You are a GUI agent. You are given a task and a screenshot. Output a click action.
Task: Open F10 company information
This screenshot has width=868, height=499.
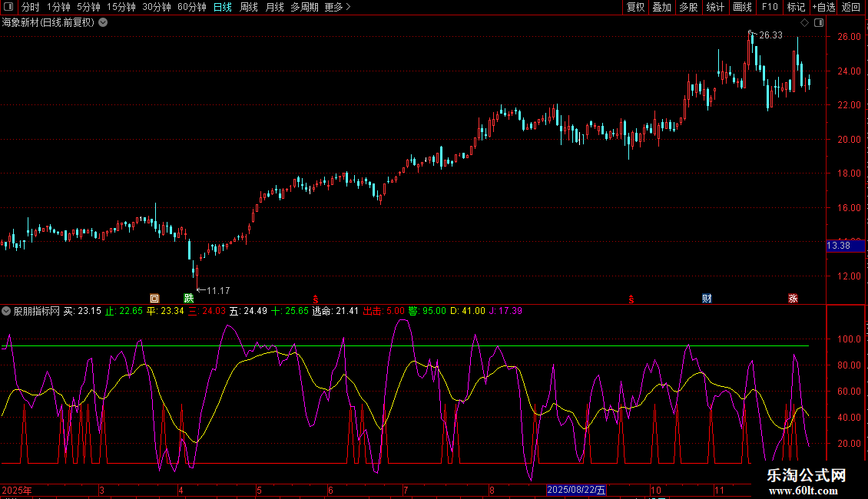pos(769,8)
